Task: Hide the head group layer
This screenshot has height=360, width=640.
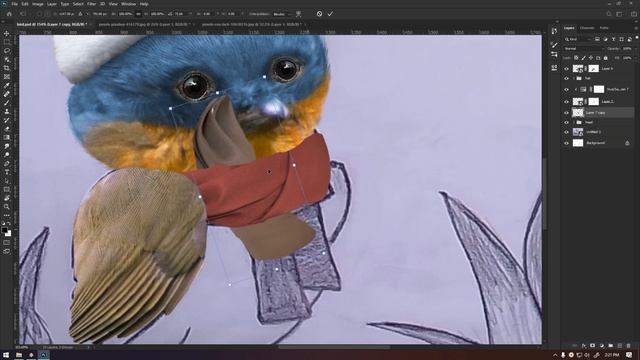Action: click(566, 122)
